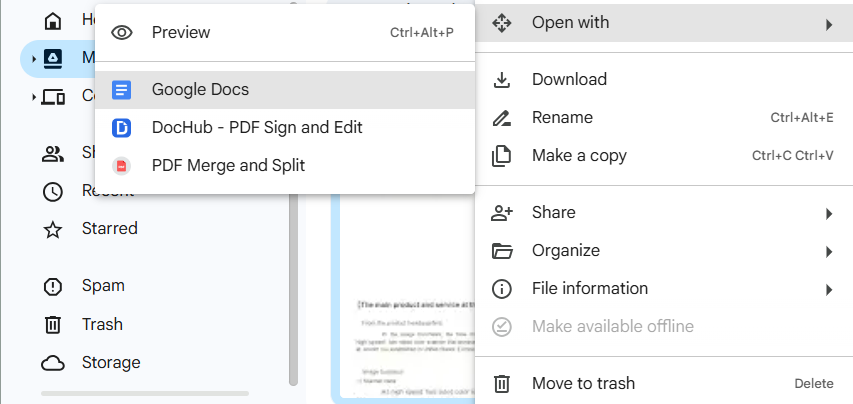The height and width of the screenshot is (404, 853).
Task: Click the sidebar vertical scrollbar
Action: coord(294,288)
